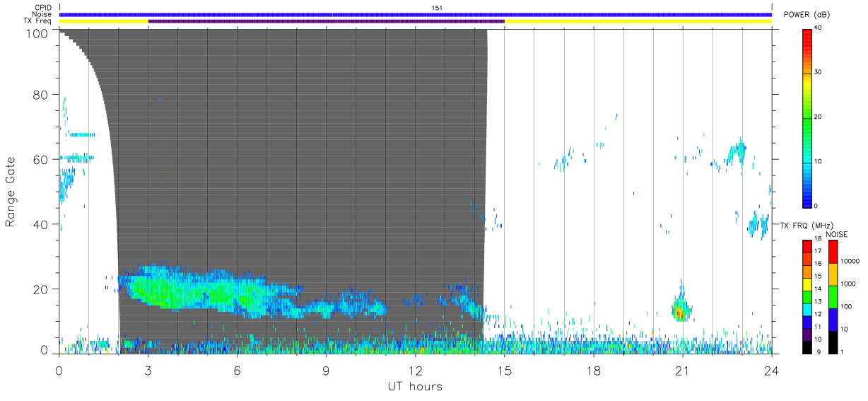
Task: Select the blue Noise strip at top
Action: (x=416, y=14)
